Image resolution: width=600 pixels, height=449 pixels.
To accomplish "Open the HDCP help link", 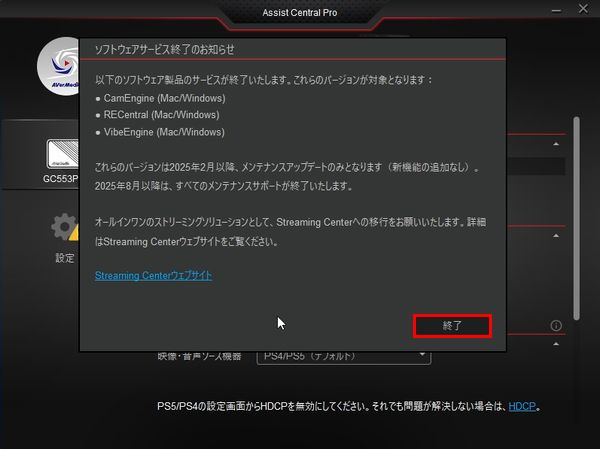I will click(522, 406).
